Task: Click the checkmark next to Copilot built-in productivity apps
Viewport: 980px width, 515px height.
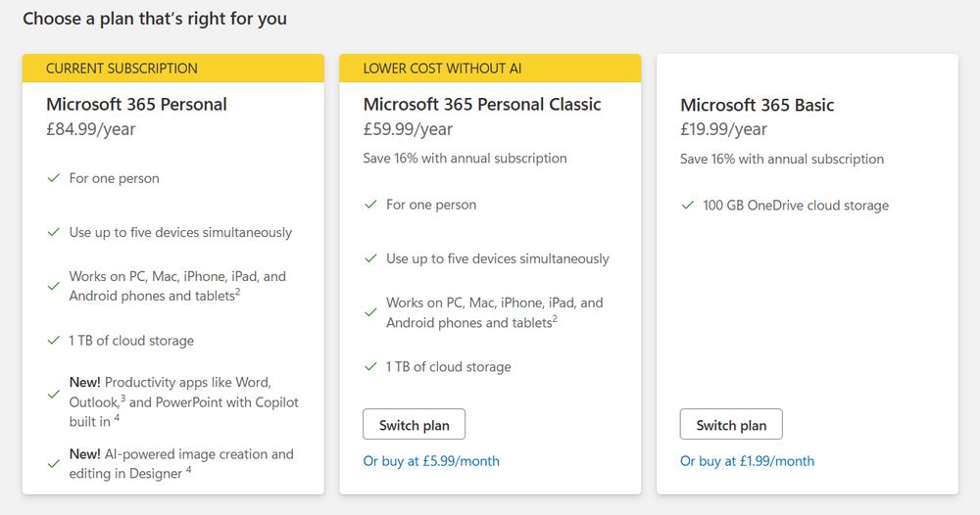Action: coord(54,394)
